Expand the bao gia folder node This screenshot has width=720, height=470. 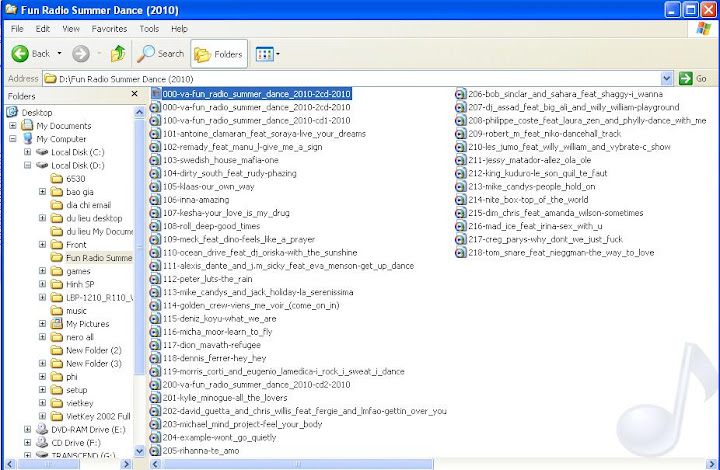42,191
